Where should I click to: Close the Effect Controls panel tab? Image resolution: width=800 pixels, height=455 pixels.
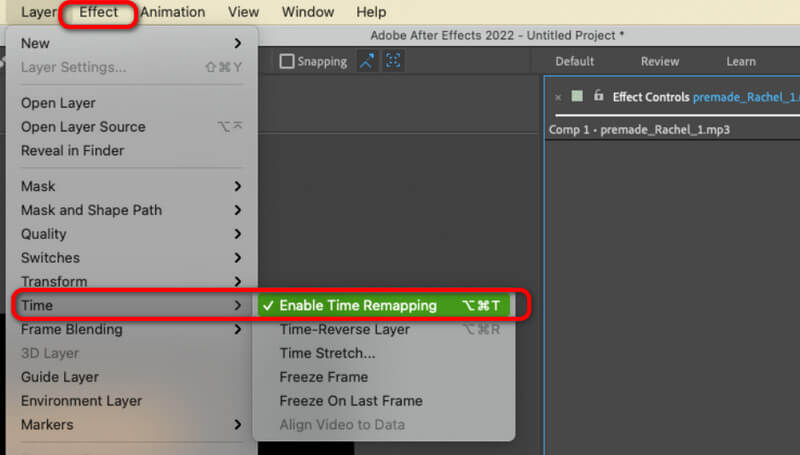coord(558,97)
